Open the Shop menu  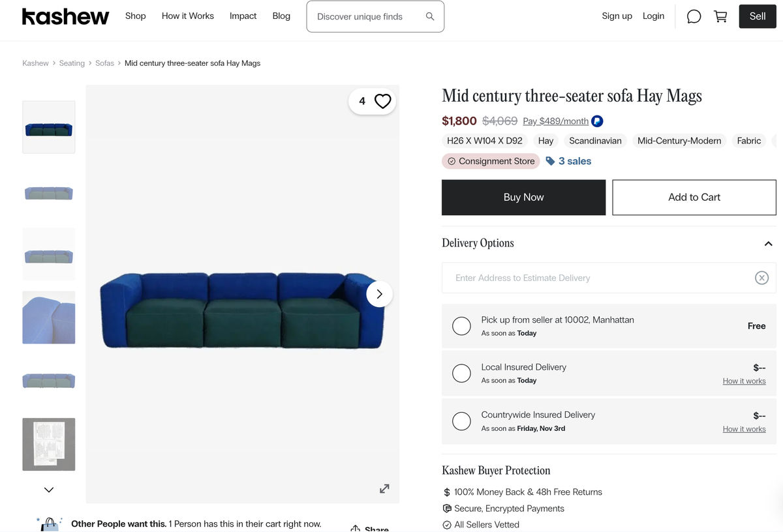(x=136, y=16)
